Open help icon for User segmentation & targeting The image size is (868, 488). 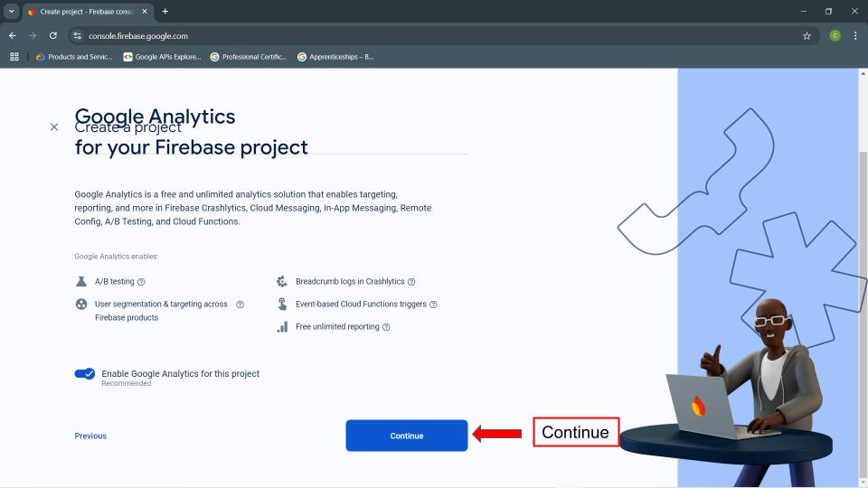[240, 305]
